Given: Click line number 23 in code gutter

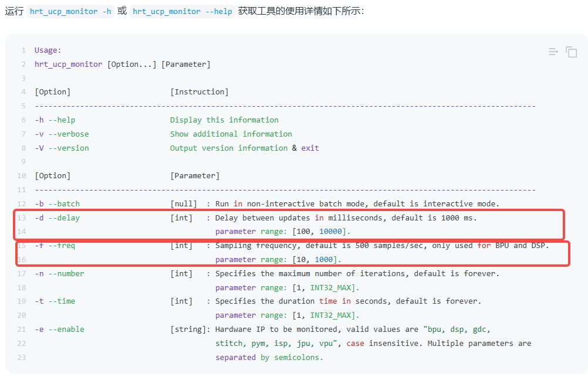Looking at the screenshot, I should click(22, 358).
